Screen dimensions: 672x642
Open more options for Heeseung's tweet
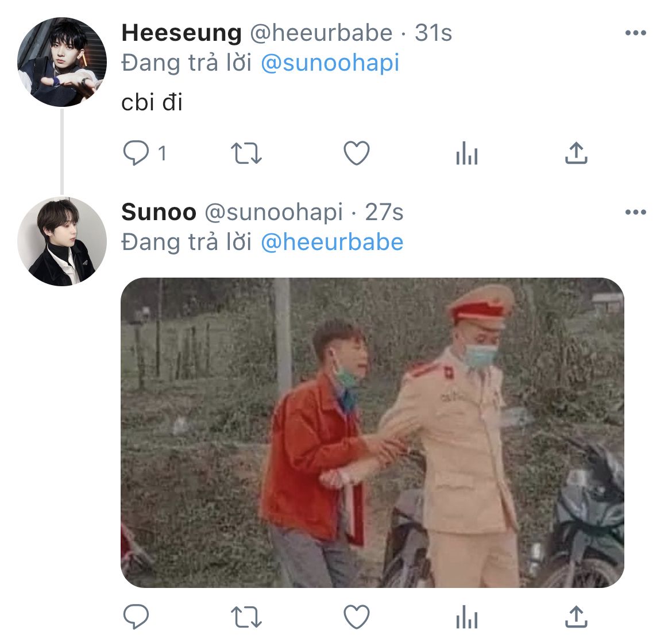[636, 33]
